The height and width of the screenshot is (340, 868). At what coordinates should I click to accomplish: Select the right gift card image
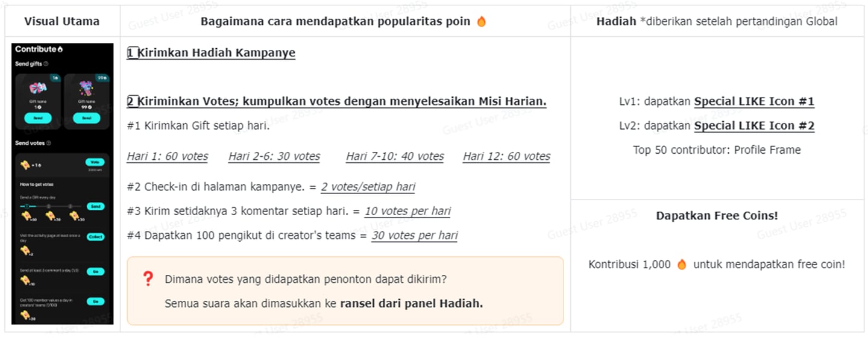coord(86,88)
